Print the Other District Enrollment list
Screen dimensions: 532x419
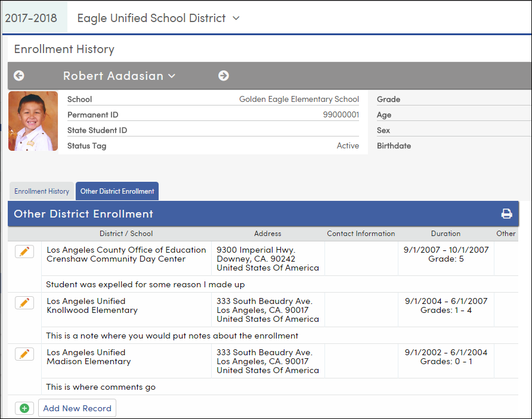(x=506, y=213)
